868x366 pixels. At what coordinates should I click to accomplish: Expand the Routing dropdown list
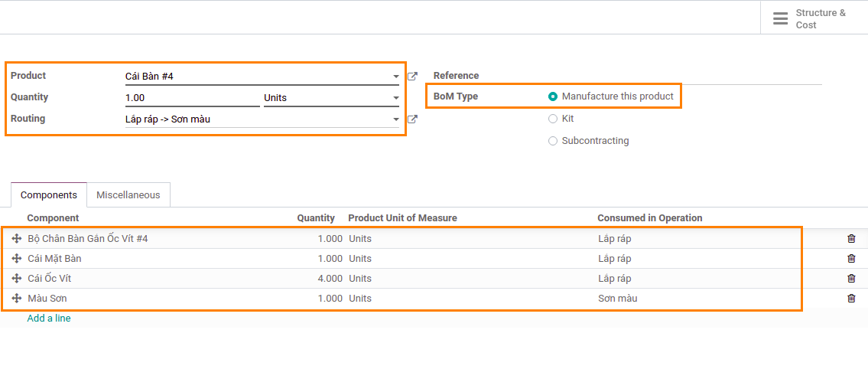396,119
